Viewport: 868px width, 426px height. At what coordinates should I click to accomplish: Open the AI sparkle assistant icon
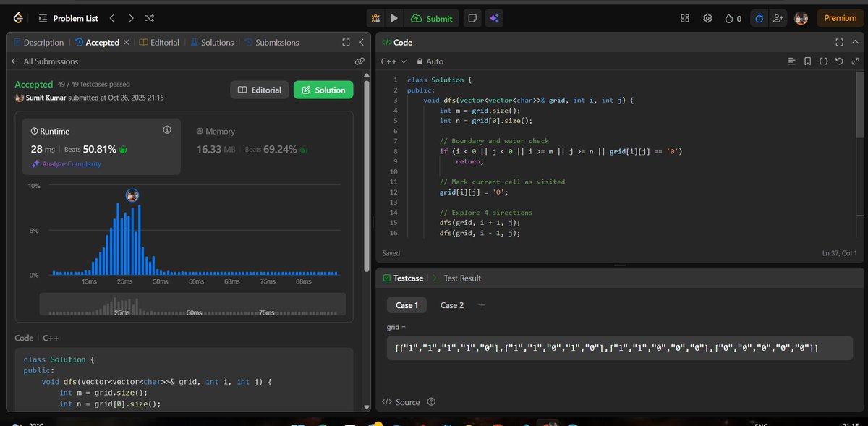pos(494,18)
